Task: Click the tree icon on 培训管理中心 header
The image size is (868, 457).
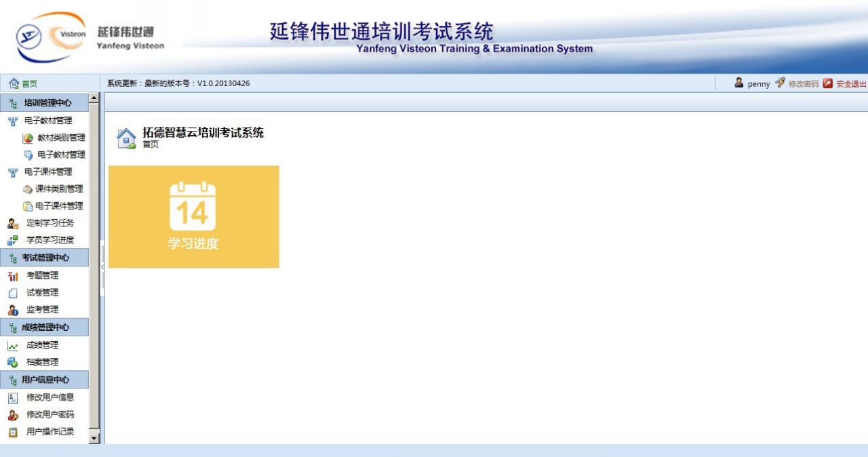Action: coord(13,103)
